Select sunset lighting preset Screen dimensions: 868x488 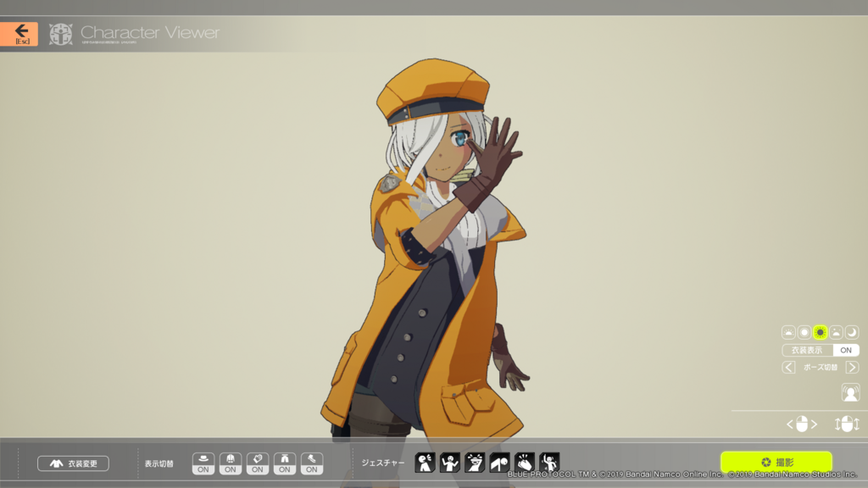pos(836,332)
